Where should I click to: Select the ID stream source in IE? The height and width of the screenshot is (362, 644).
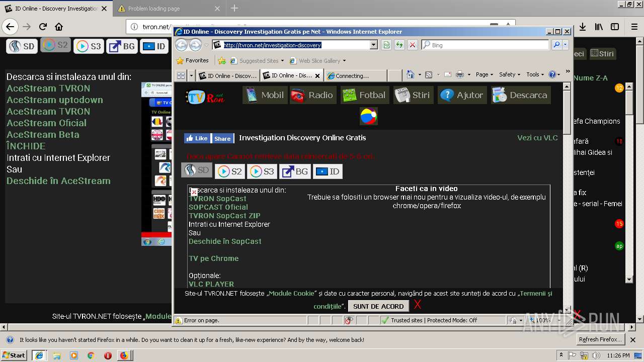click(328, 171)
